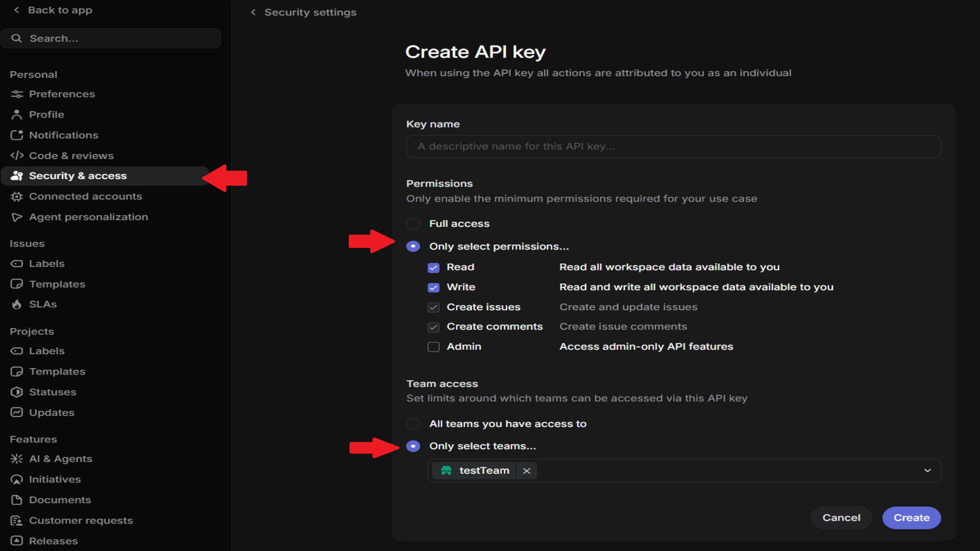Click the search magnifier icon
Viewport: 980px width, 551px height.
17,38
